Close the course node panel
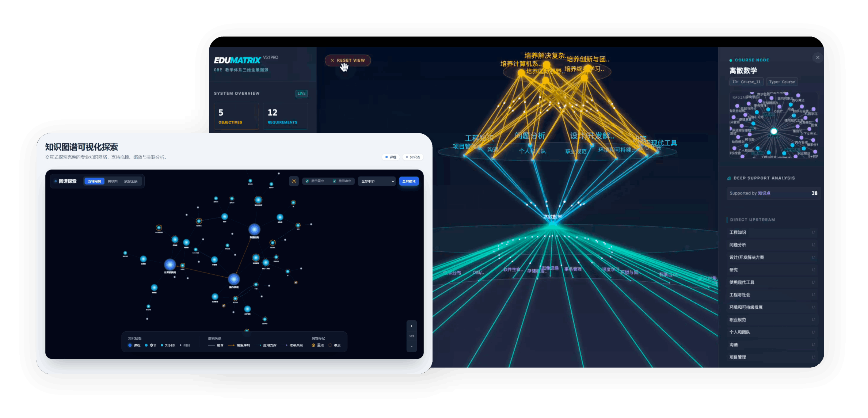This screenshot has height=418, width=868. pyautogui.click(x=818, y=57)
